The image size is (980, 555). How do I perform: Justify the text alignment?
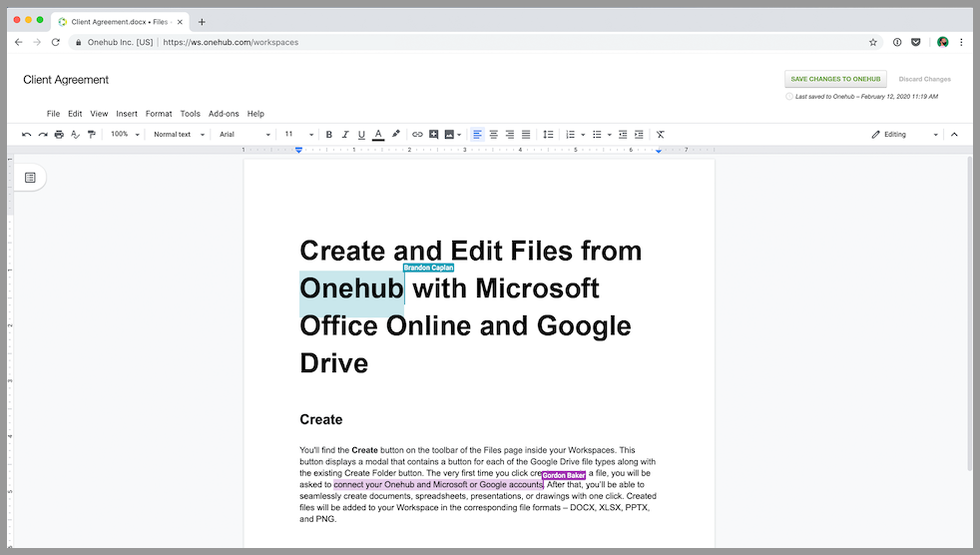pyautogui.click(x=526, y=135)
